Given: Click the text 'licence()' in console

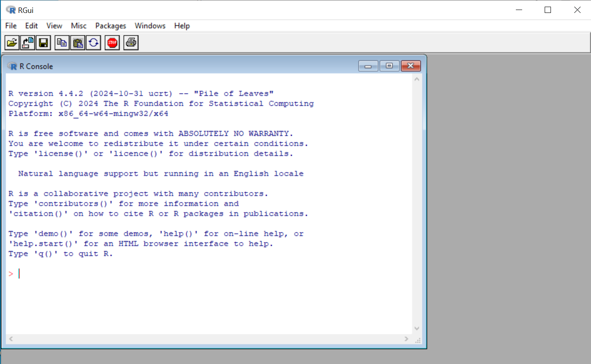Looking at the screenshot, I should pyautogui.click(x=136, y=153).
